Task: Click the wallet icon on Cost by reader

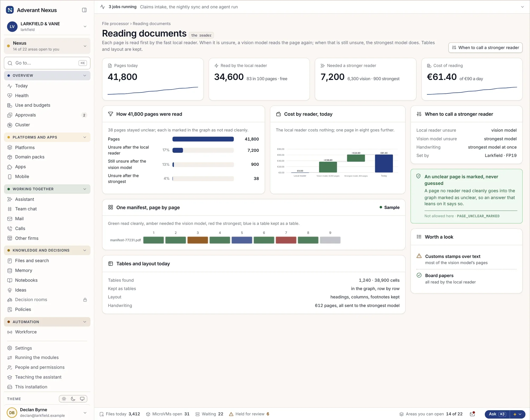Action: click(279, 114)
